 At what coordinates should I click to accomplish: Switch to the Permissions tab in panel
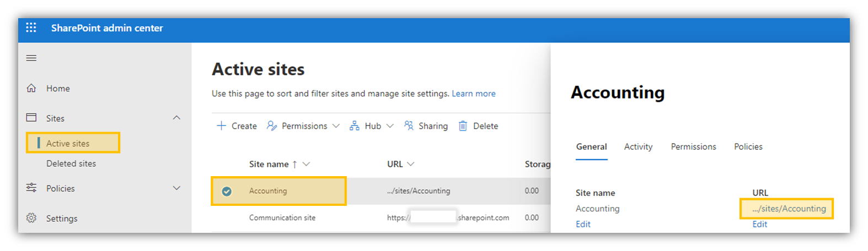(693, 146)
